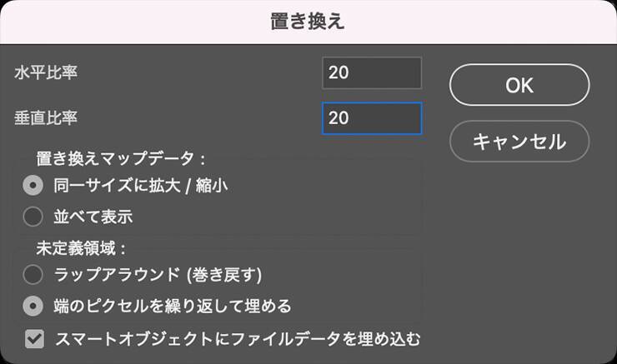This screenshot has width=617, height=364.
Task: Click the 置き換えマップデータ section heading
Action: click(120, 157)
